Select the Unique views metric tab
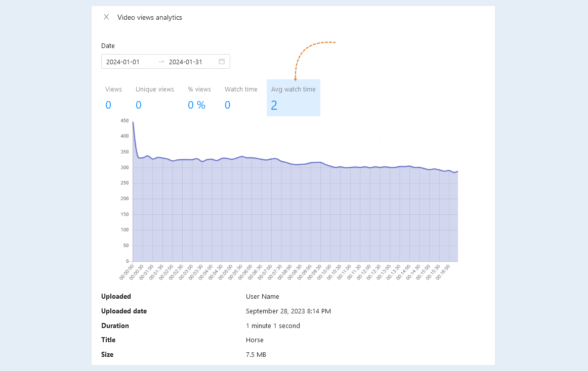588x371 pixels. coord(154,98)
